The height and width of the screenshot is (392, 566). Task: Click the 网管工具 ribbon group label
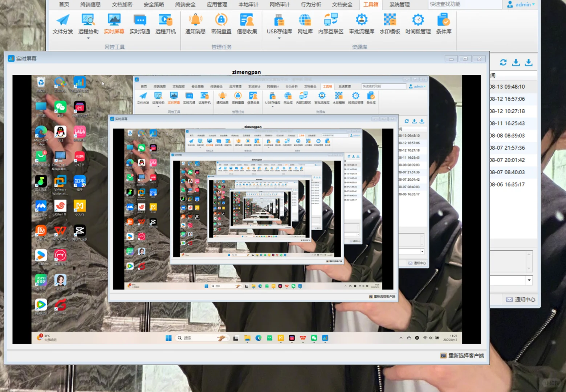pos(114,47)
